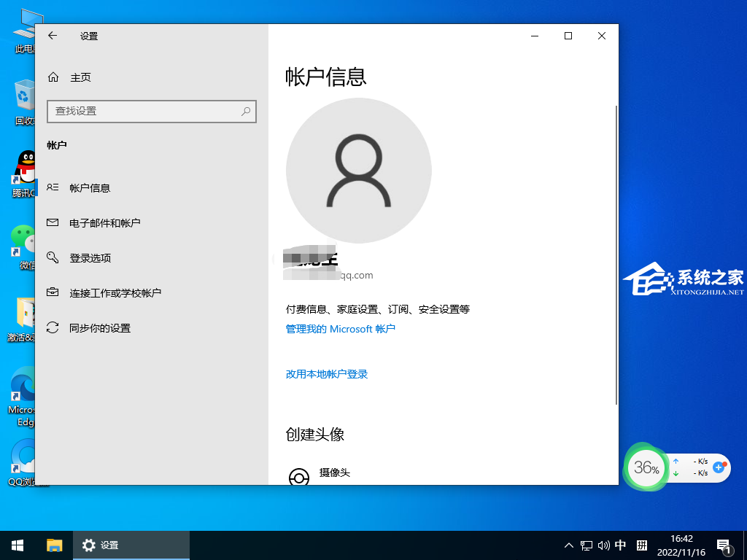Image resolution: width=747 pixels, height=560 pixels.
Task: Click the profile avatar picture
Action: tap(358, 170)
